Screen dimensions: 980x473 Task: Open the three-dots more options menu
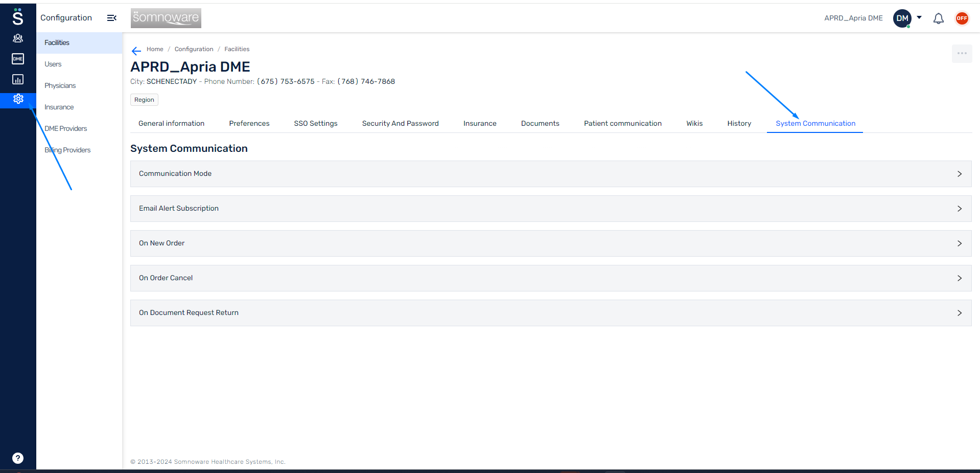pos(962,53)
